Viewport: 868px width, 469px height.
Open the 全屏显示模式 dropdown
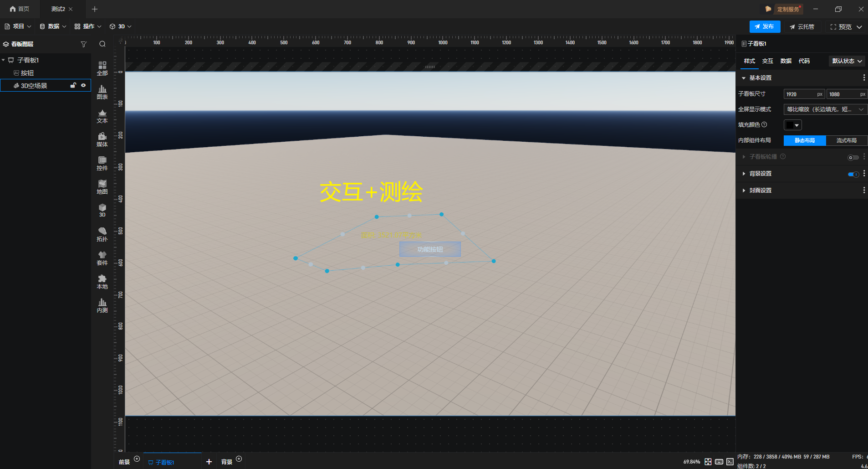(x=825, y=109)
